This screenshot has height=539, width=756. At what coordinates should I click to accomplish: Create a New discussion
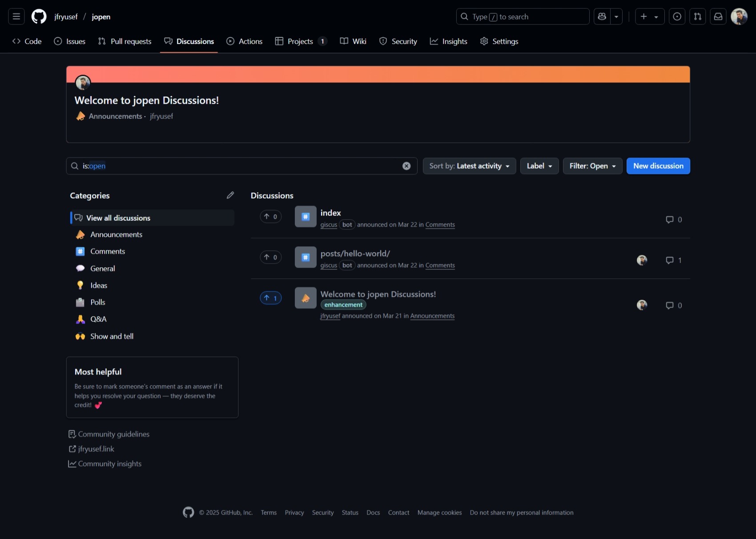[x=658, y=166]
